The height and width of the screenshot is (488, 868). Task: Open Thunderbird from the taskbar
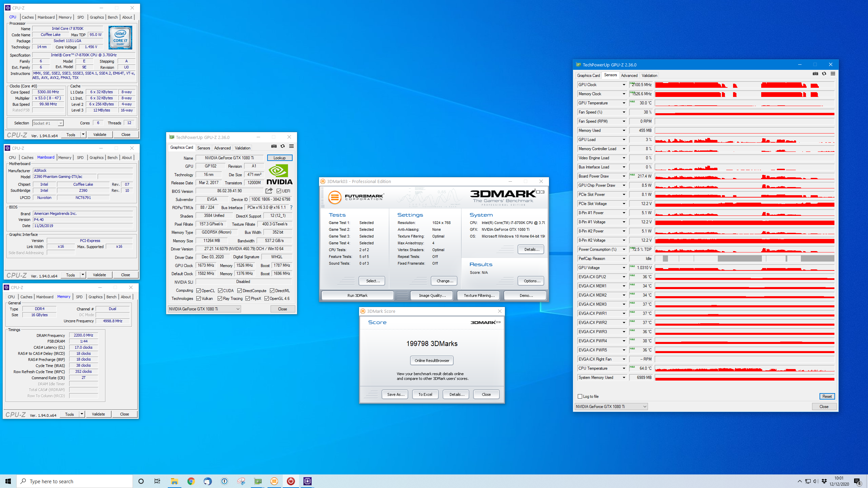[x=208, y=481]
